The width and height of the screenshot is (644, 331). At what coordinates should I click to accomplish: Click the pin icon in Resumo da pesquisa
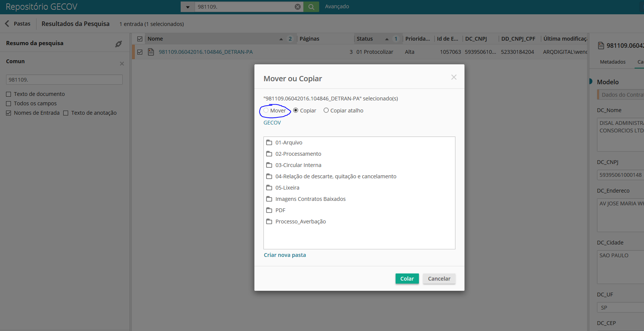click(x=118, y=44)
